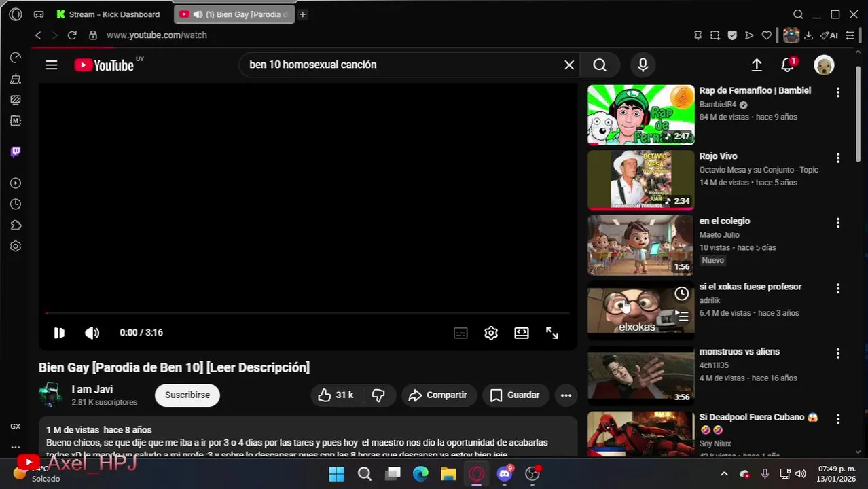868x489 pixels.
Task: Open Extensions cube in Opera sidebar
Action: click(x=16, y=225)
